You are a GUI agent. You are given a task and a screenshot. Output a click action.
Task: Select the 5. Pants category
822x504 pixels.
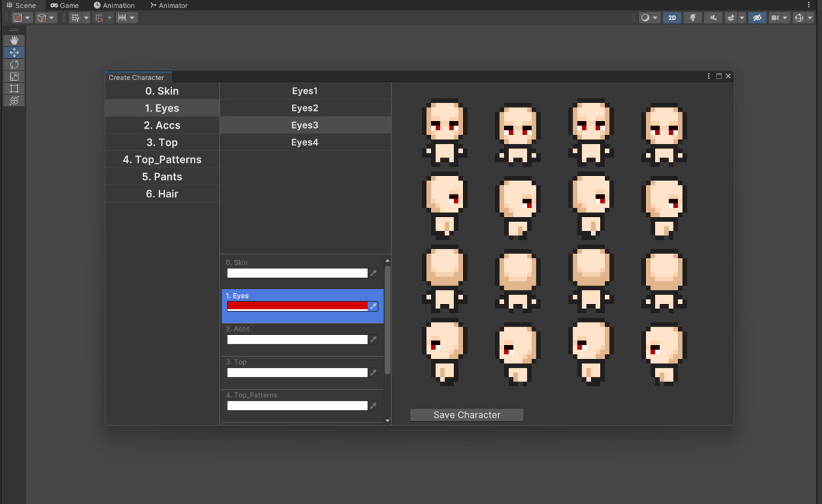coord(162,177)
